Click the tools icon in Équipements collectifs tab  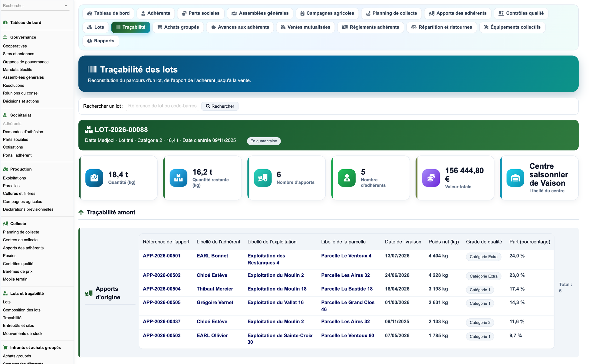pos(486,27)
